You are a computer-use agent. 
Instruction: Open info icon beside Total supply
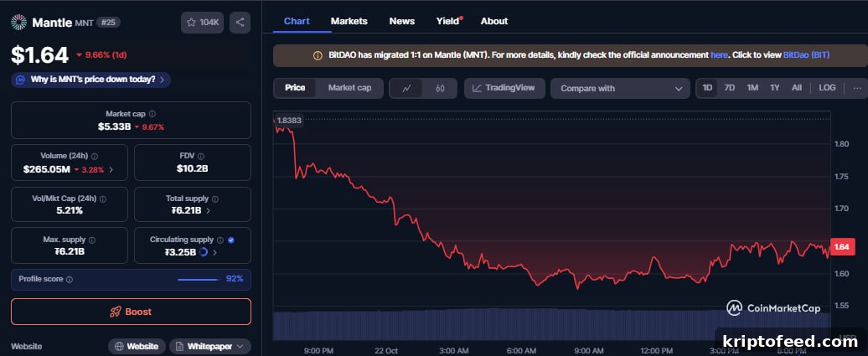coord(215,199)
